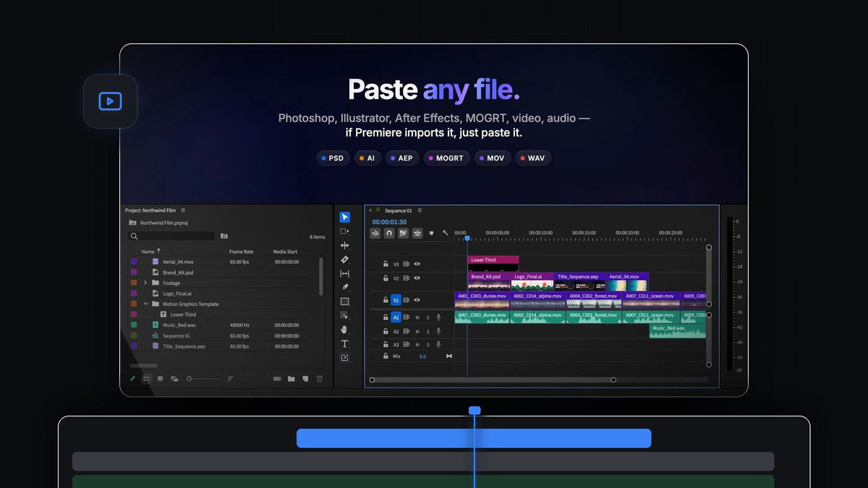Click the bottom-most toolbar icon below Type tool
This screenshot has height=488, width=868.
coord(345,358)
